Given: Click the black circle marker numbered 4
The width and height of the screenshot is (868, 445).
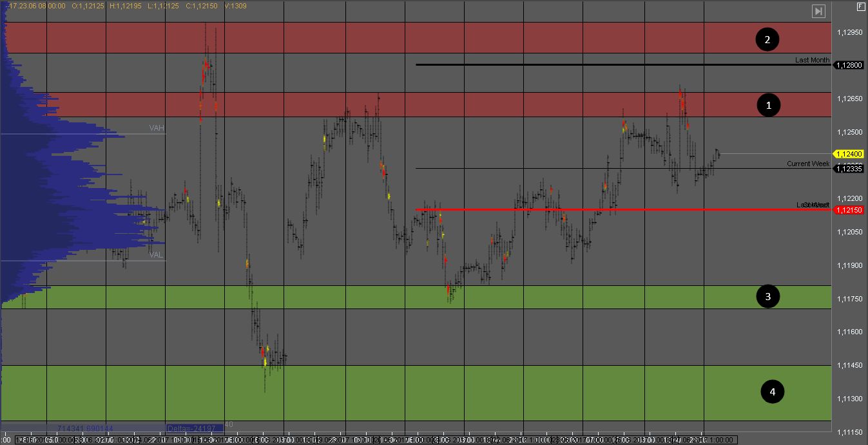Looking at the screenshot, I should [x=772, y=391].
